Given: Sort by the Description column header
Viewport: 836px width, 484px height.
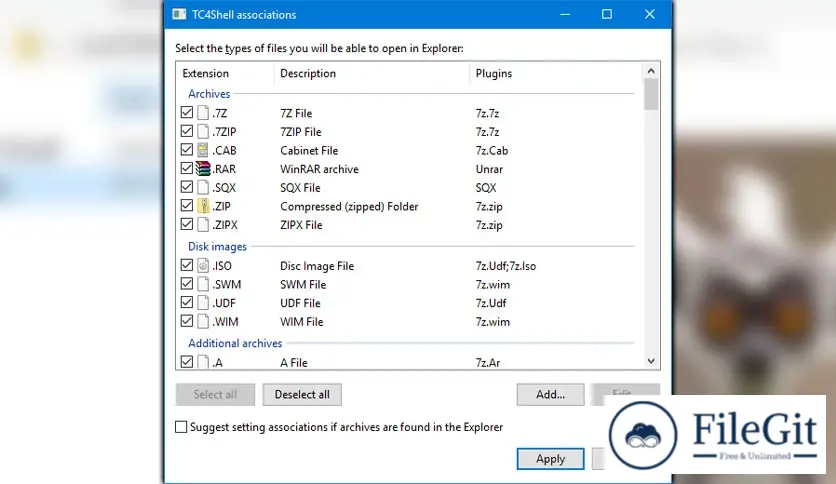Looking at the screenshot, I should (372, 74).
